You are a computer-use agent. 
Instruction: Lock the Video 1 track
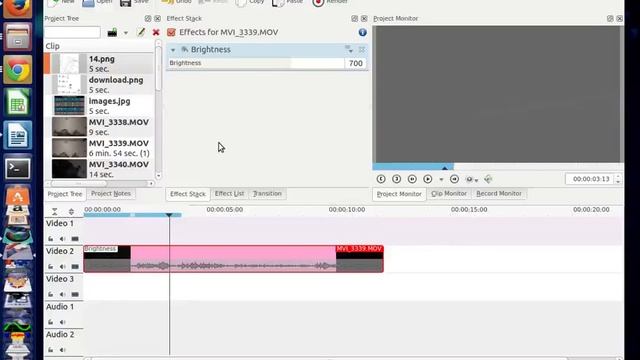click(x=51, y=239)
